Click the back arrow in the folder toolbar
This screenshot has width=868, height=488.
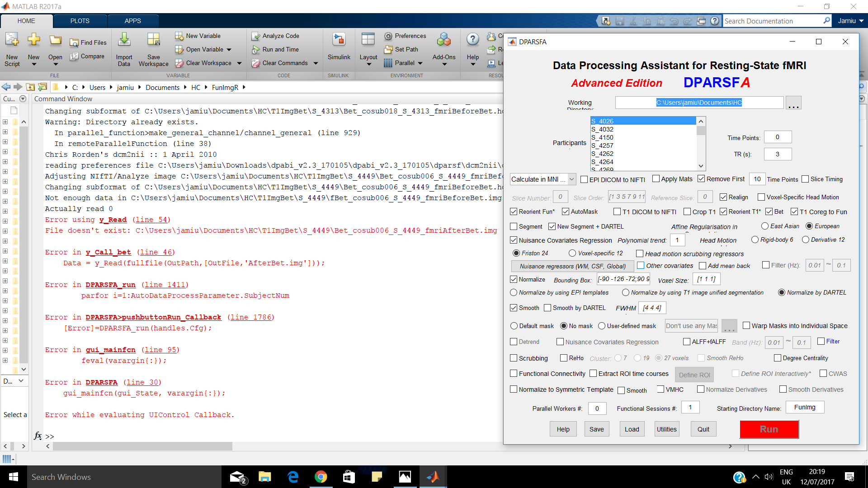coord(6,87)
